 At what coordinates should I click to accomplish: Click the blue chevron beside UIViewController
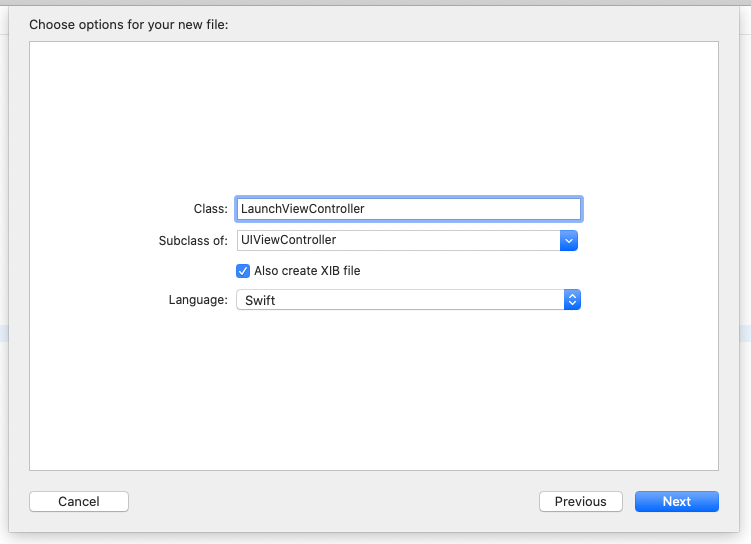click(x=568, y=240)
